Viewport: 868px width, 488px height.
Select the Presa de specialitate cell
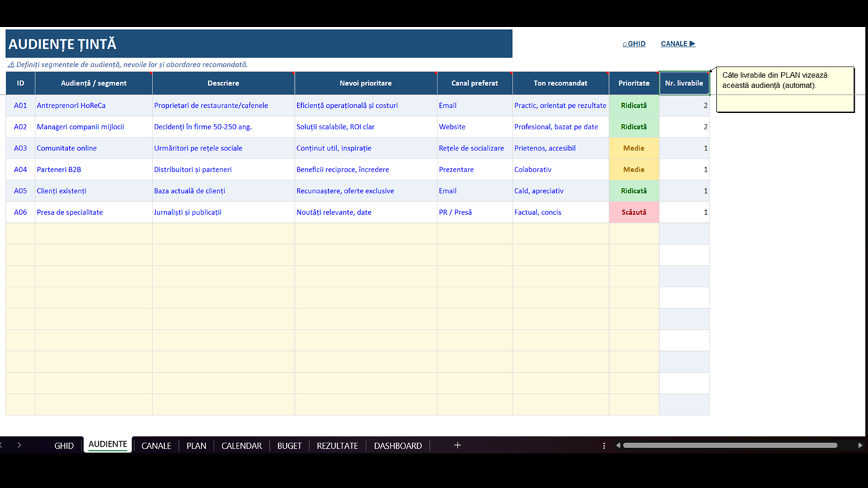point(94,212)
